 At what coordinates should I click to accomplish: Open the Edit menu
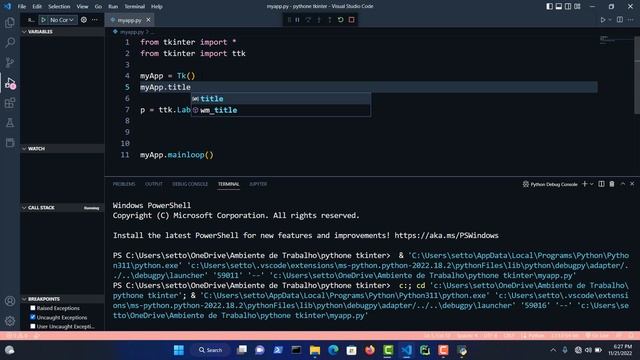(37, 7)
